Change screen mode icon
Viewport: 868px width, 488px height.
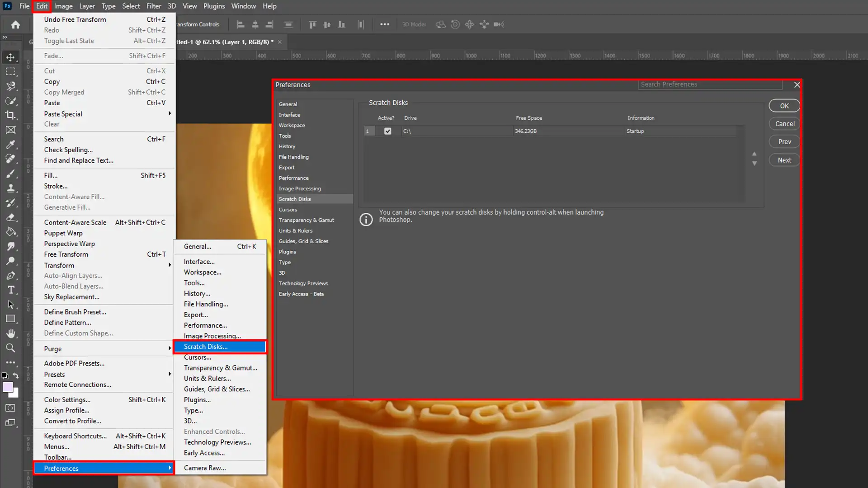pyautogui.click(x=10, y=423)
